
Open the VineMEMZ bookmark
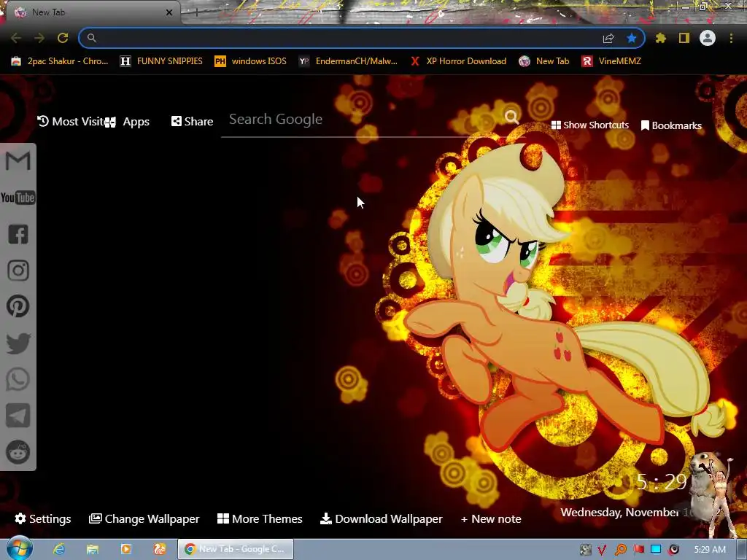pos(612,61)
